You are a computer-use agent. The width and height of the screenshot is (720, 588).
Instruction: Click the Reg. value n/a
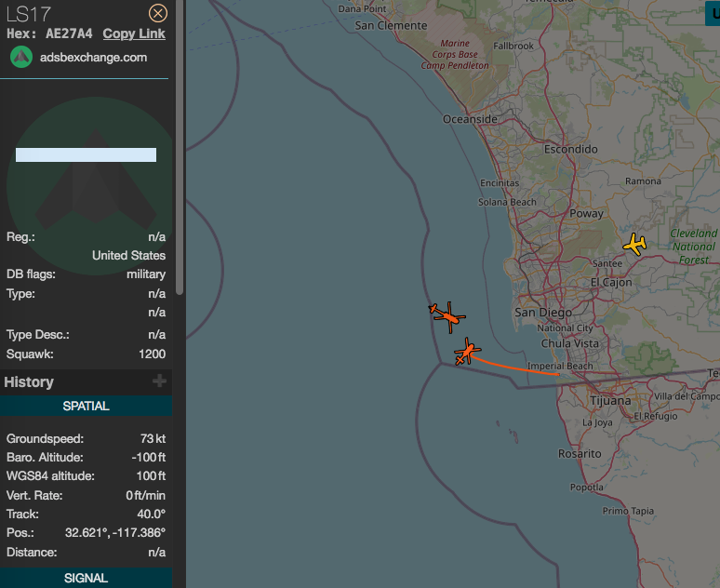156,237
